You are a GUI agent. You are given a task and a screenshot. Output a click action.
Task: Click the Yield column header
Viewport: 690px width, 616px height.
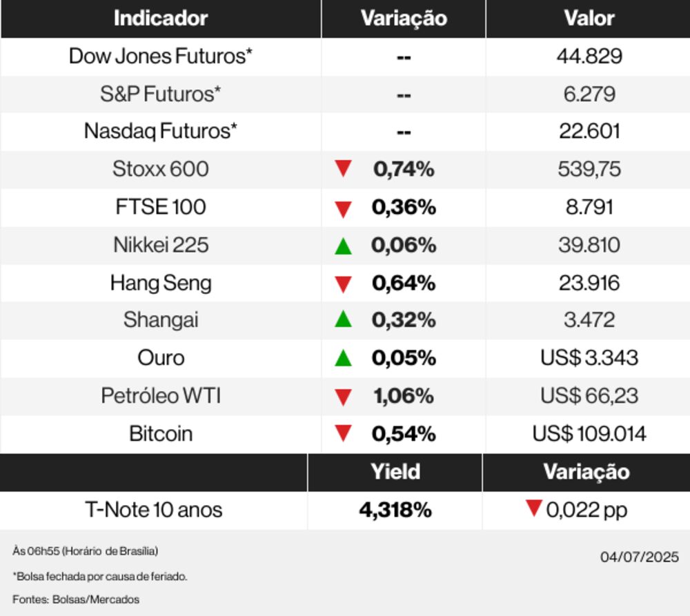[x=395, y=472]
